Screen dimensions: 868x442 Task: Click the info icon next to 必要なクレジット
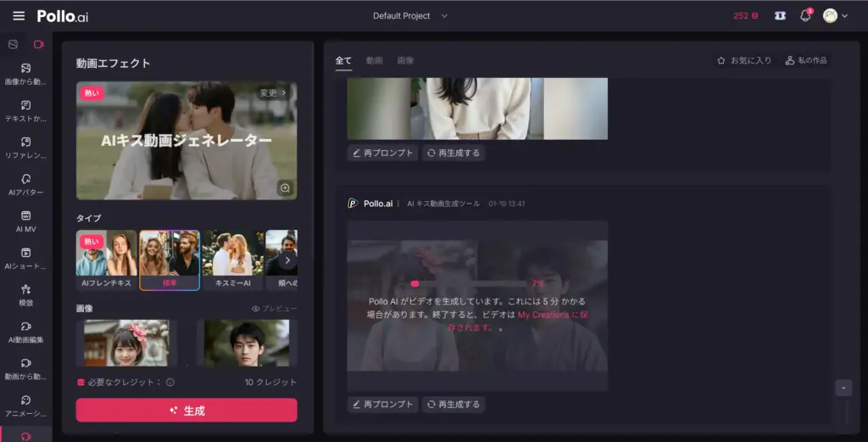point(170,383)
